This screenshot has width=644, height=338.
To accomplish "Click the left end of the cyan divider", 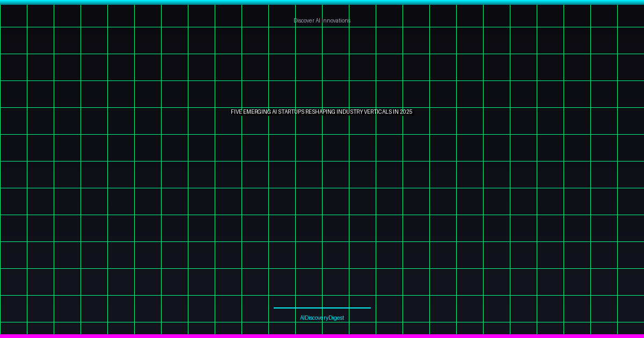I will 275,308.
